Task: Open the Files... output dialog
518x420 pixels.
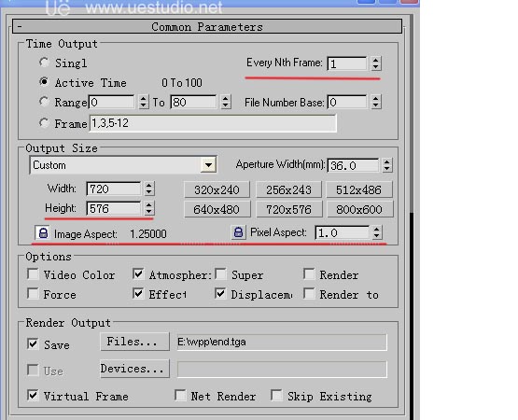Action: click(134, 342)
